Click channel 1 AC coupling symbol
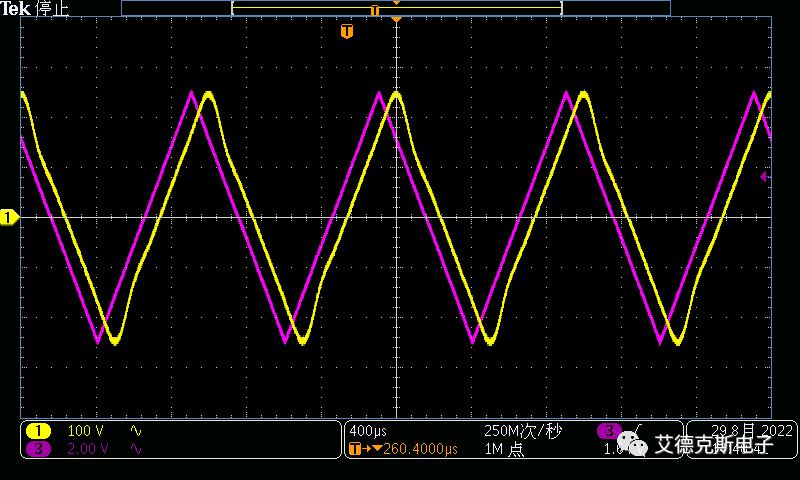The width and height of the screenshot is (800, 480). [136, 431]
